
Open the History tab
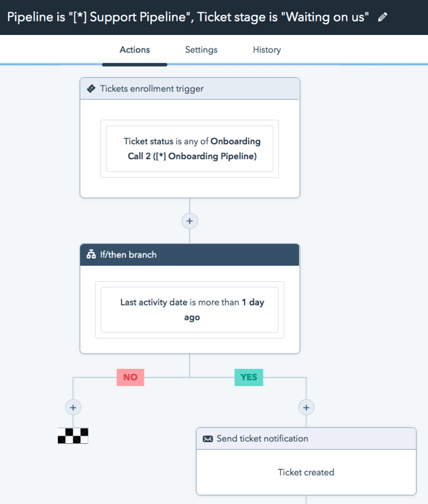coord(267,50)
